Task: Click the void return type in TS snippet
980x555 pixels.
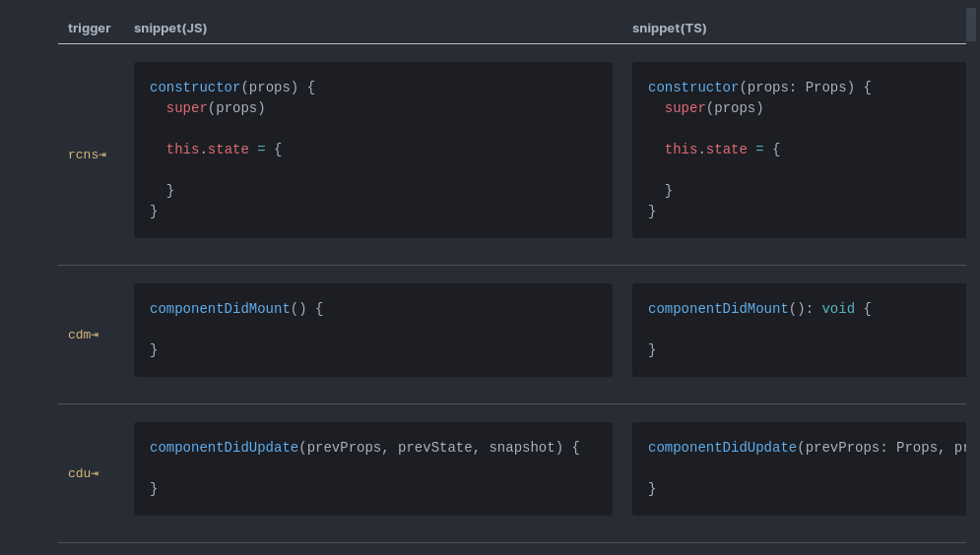Action: pos(838,309)
